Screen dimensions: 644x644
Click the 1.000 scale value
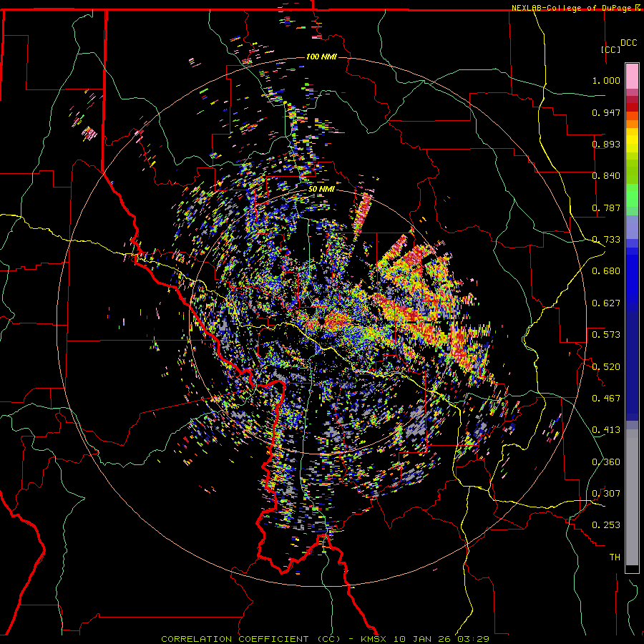[x=606, y=80]
